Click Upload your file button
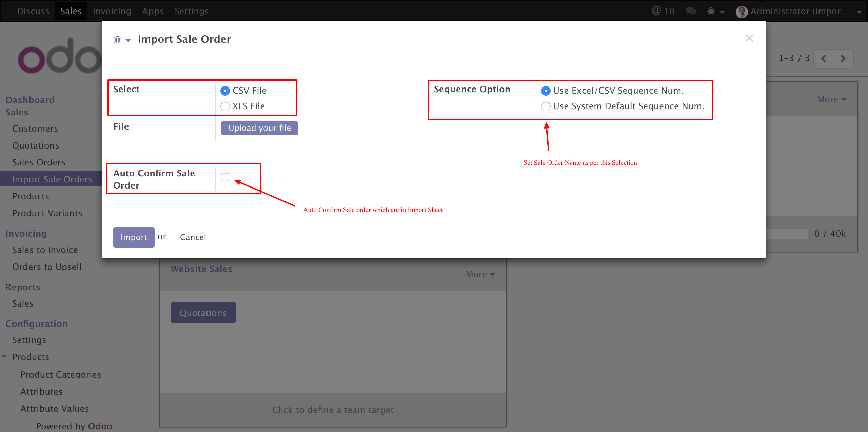The image size is (868, 432). click(259, 128)
